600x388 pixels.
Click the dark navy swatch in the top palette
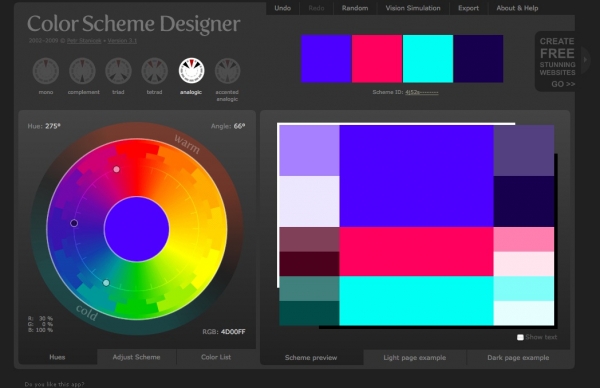click(478, 59)
